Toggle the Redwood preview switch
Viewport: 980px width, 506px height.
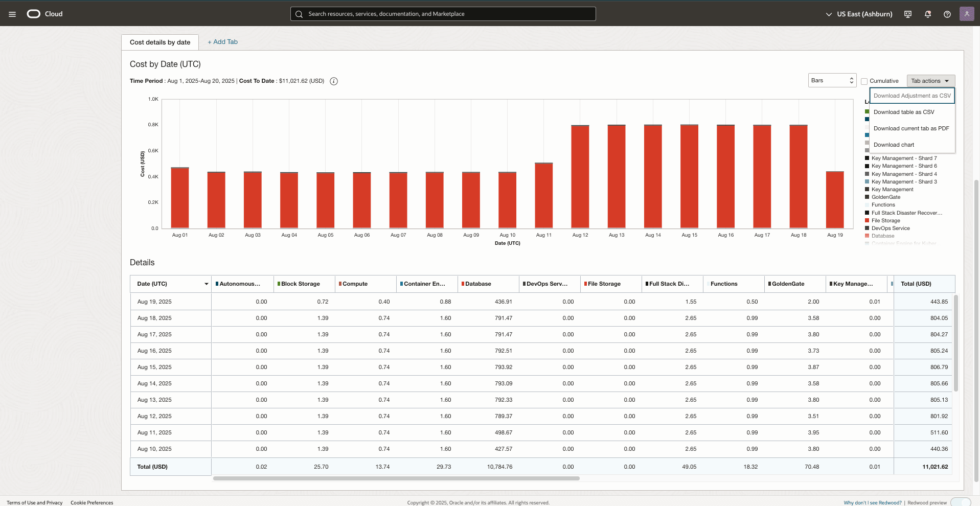(x=961, y=502)
